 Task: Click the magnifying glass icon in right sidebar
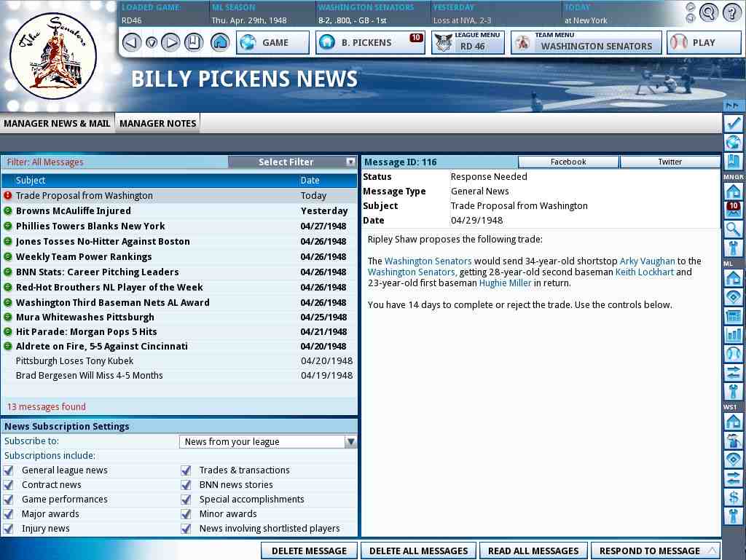pyautogui.click(x=733, y=229)
